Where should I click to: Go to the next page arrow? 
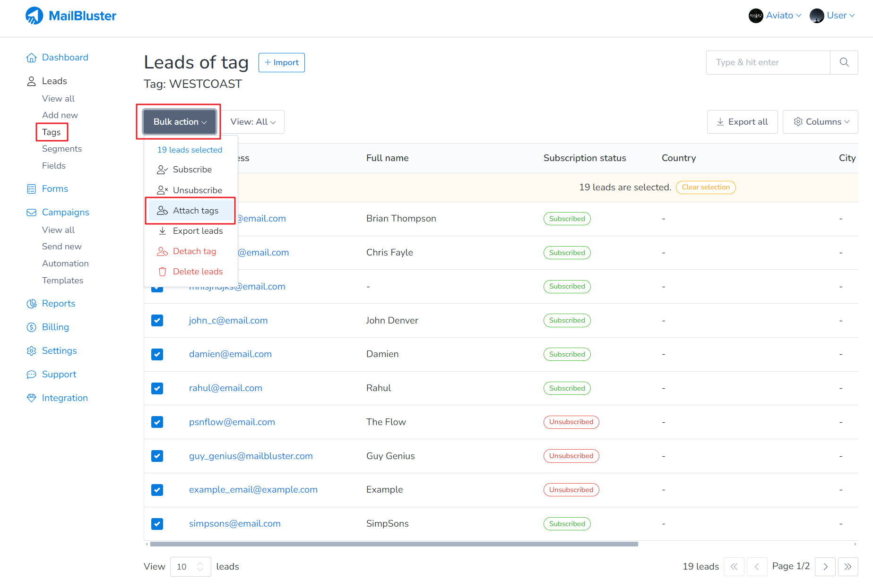pyautogui.click(x=825, y=567)
